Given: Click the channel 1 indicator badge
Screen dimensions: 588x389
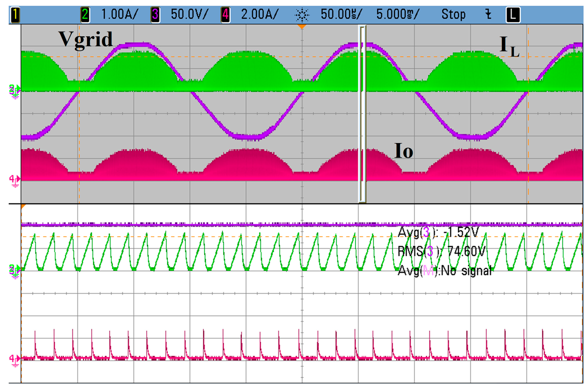Looking at the screenshot, I should (x=15, y=15).
